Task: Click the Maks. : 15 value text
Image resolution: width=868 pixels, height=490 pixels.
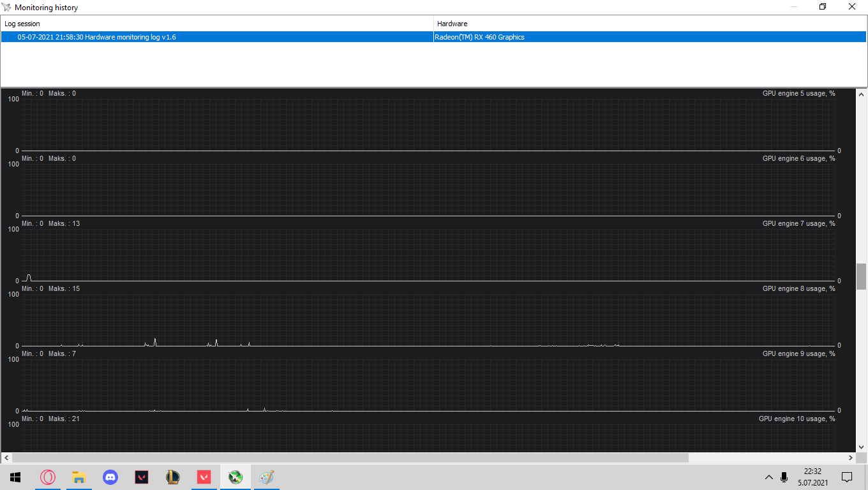Action: click(64, 289)
